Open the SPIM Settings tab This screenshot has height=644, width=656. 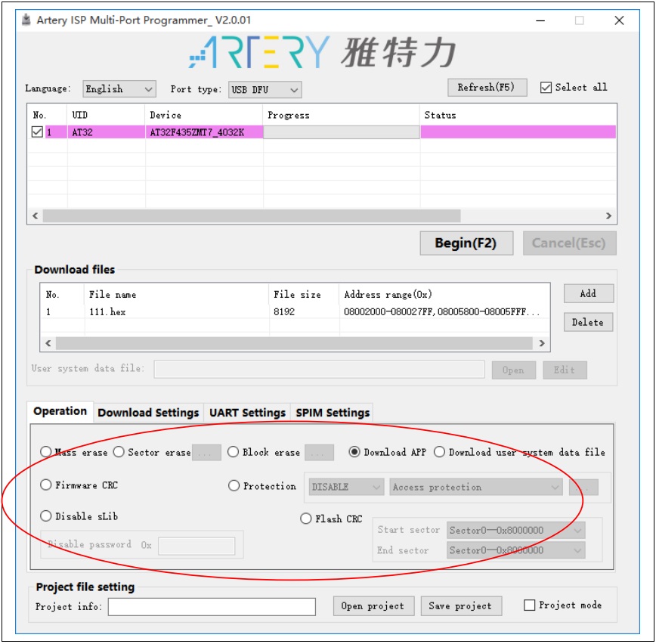pyautogui.click(x=333, y=413)
